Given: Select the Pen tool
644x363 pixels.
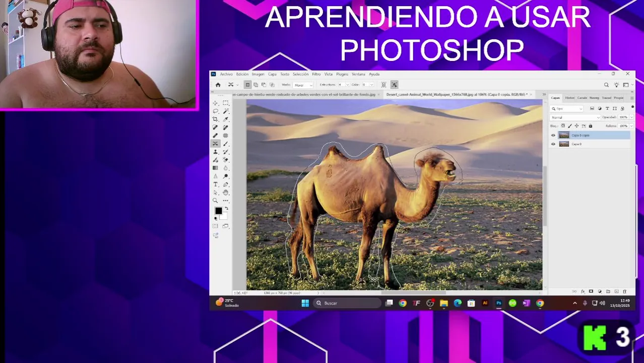Looking at the screenshot, I should coord(226,184).
